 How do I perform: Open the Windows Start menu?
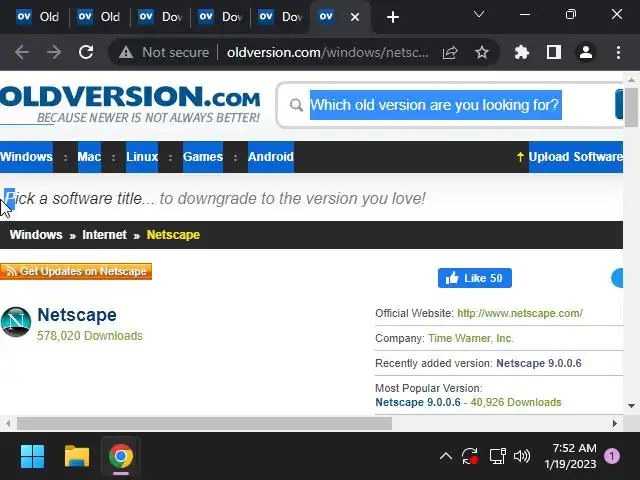[32, 456]
